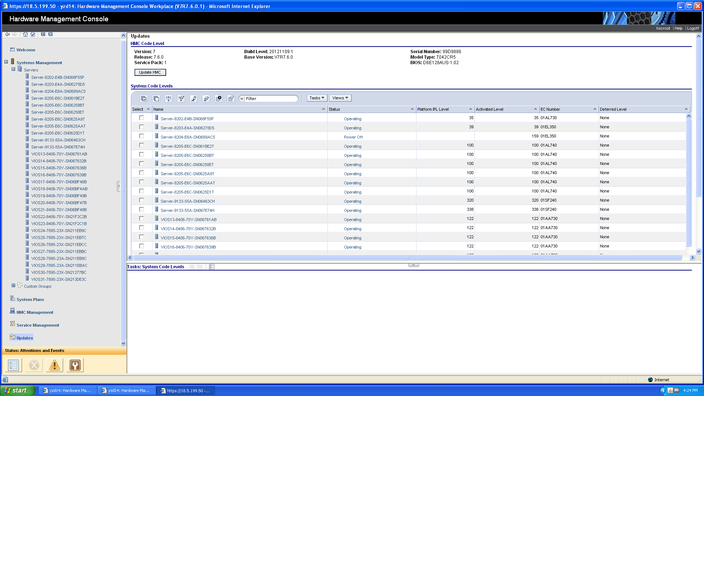The height and width of the screenshot is (588, 704).
Task: Open HMC Management in navigation pane
Action: [x=35, y=313]
